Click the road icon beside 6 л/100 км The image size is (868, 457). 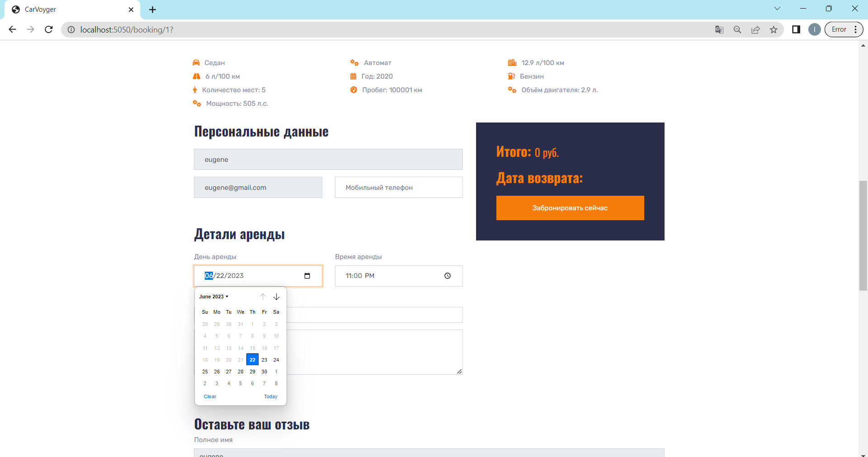click(x=196, y=76)
